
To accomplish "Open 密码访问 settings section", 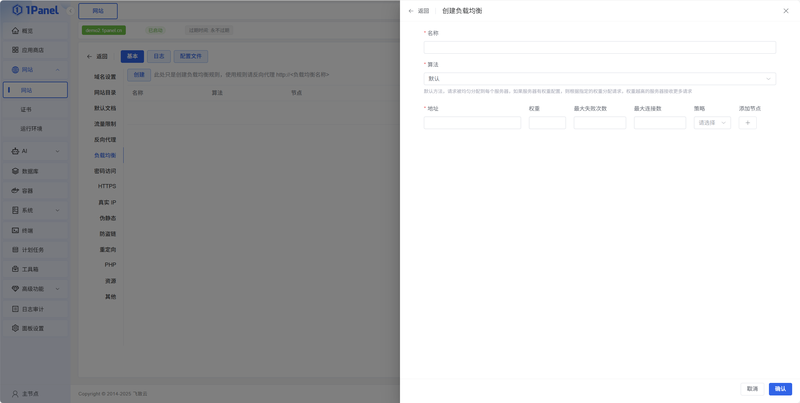I will (x=105, y=171).
